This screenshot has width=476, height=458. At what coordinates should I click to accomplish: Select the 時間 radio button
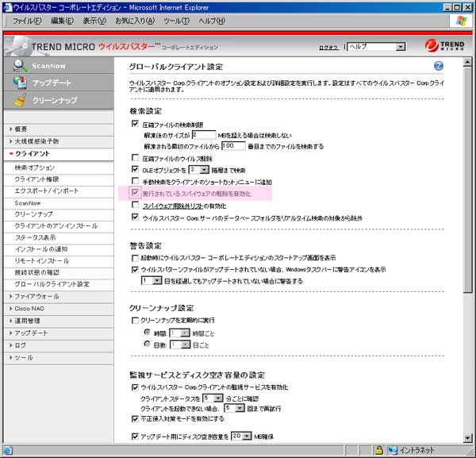click(x=148, y=333)
